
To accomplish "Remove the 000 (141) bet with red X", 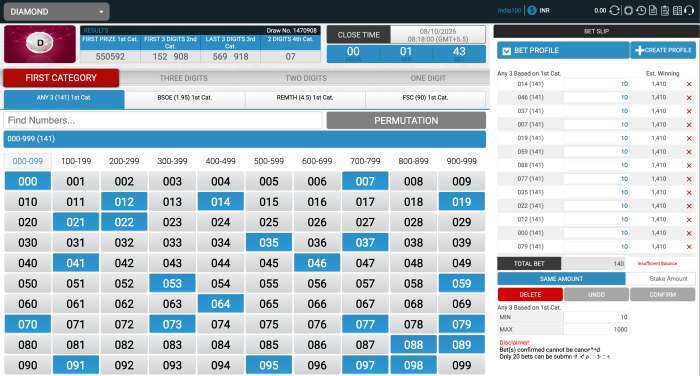I will [x=689, y=233].
